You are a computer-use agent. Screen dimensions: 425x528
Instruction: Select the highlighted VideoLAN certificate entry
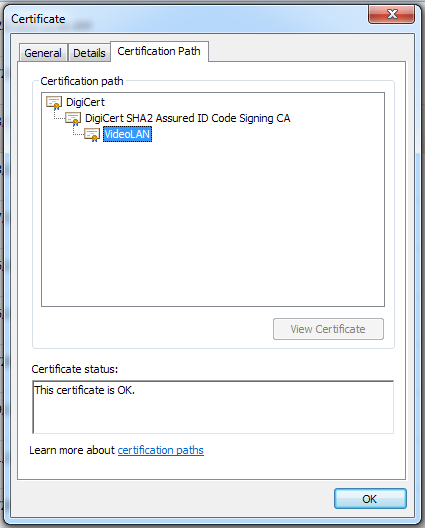(127, 134)
